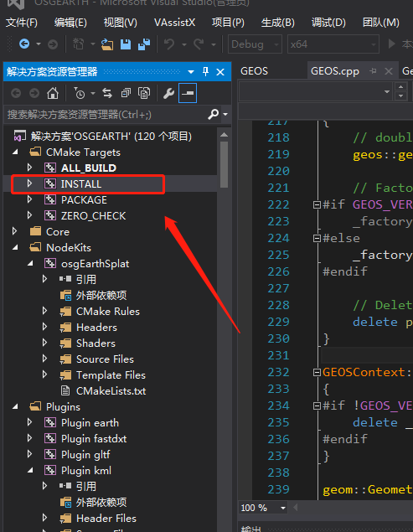
Task: Click the Save All icon
Action: point(144,44)
